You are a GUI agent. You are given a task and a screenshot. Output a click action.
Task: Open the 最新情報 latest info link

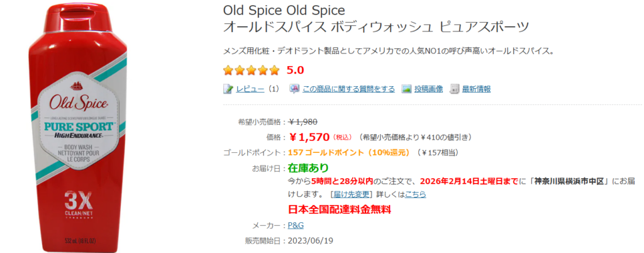click(x=476, y=89)
